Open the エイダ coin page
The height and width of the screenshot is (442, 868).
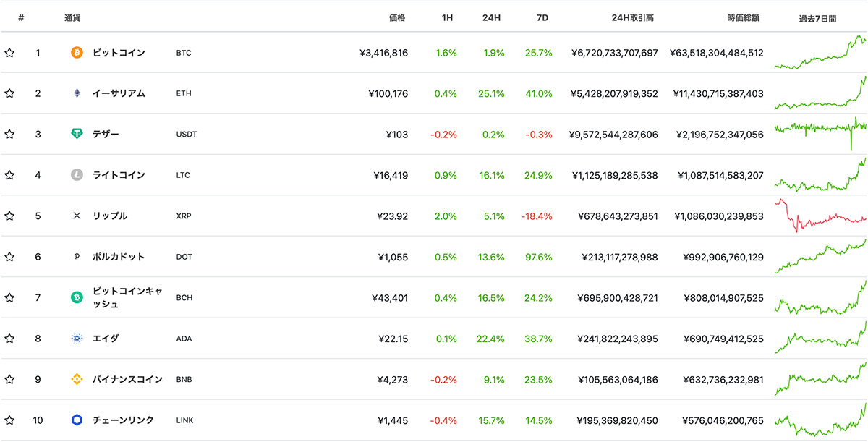(106, 339)
